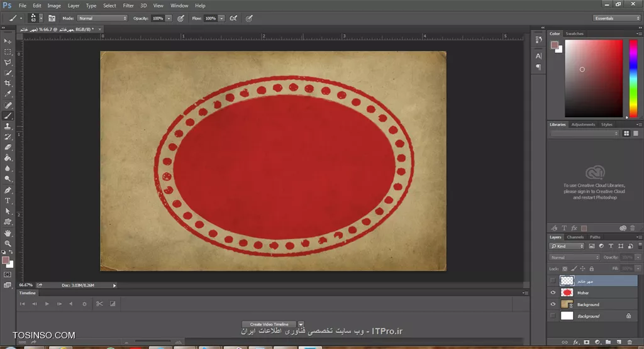The width and height of the screenshot is (644, 349).
Task: Play the timeline
Action: [47, 304]
